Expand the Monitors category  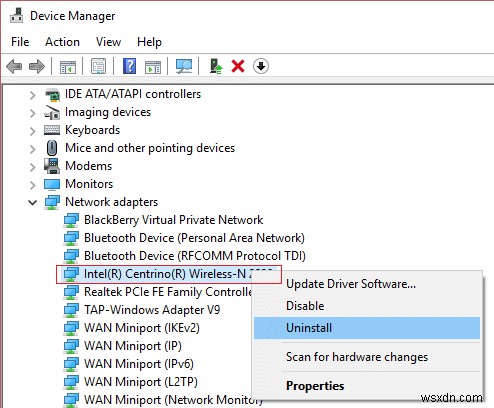[x=32, y=185]
